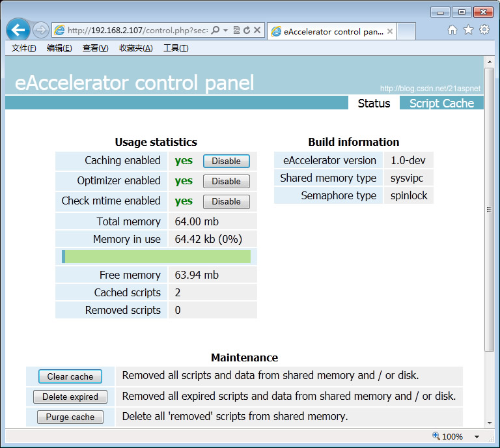This screenshot has height=448, width=500.
Task: Click the Forward navigation arrow
Action: coord(41,31)
